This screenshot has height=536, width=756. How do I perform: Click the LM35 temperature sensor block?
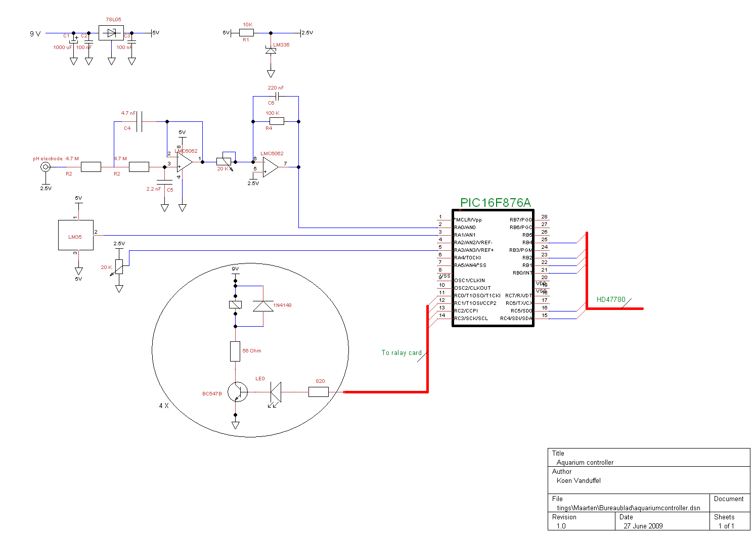[76, 235]
